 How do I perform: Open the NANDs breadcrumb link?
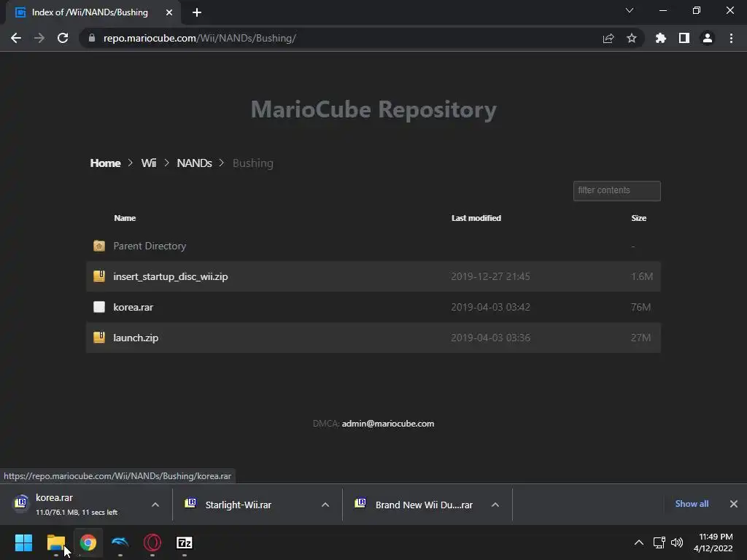coord(194,163)
